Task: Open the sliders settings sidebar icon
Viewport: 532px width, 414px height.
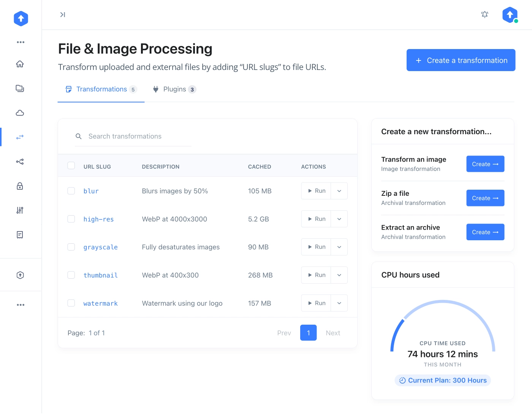Action: [20, 210]
